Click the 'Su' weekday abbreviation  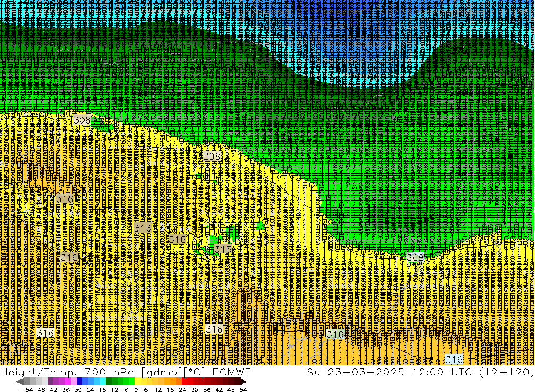tap(314, 372)
